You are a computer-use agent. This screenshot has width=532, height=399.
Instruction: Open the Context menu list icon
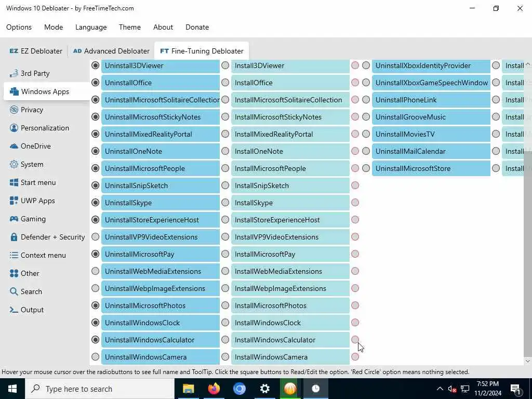click(14, 255)
